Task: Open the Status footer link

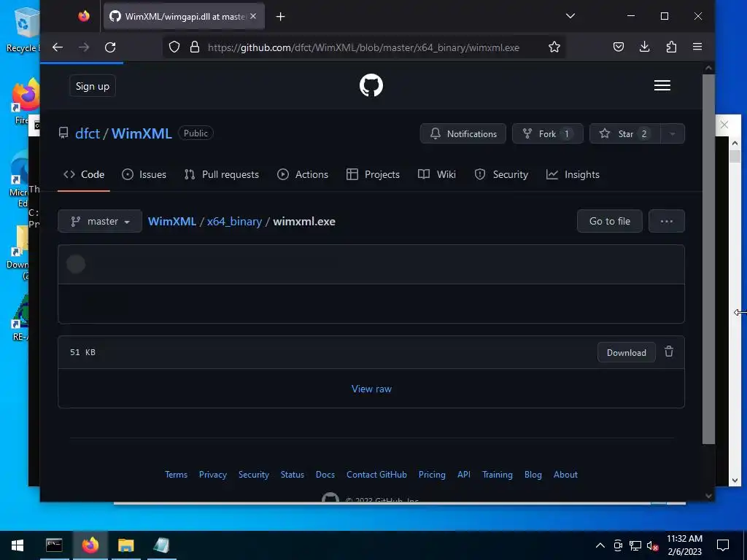Action: pyautogui.click(x=293, y=475)
